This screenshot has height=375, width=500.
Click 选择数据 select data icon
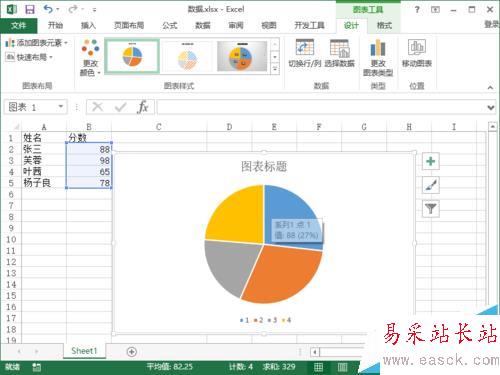tap(340, 53)
